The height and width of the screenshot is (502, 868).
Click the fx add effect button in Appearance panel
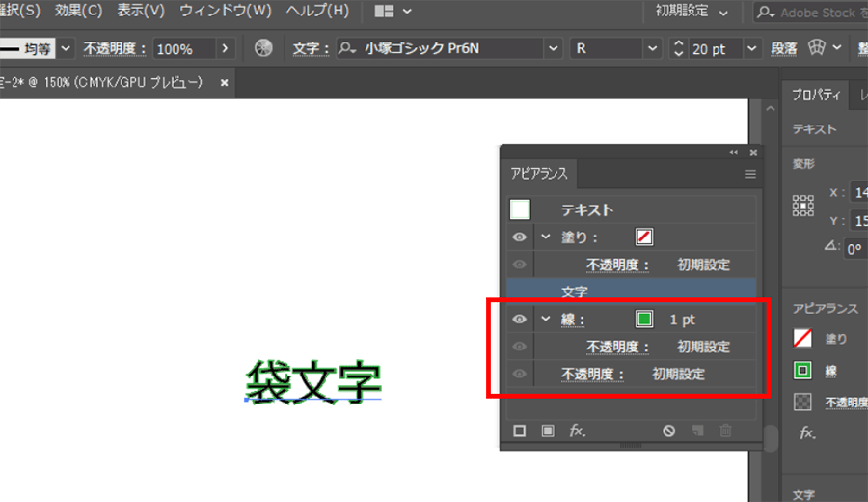point(578,431)
